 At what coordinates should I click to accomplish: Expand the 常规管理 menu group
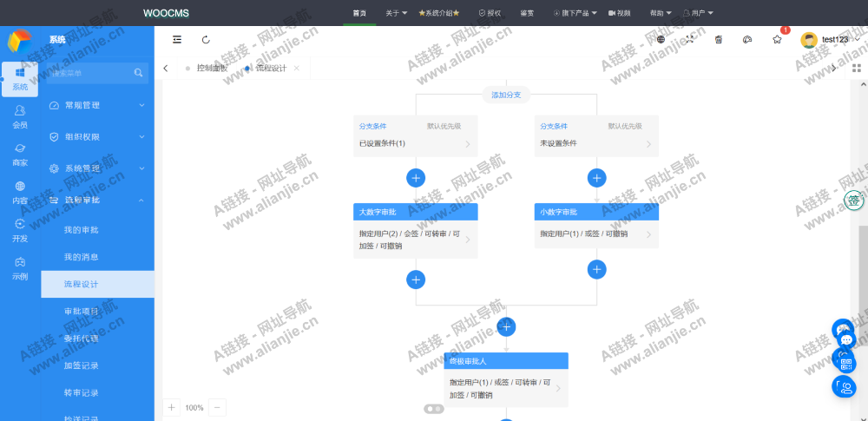click(97, 105)
